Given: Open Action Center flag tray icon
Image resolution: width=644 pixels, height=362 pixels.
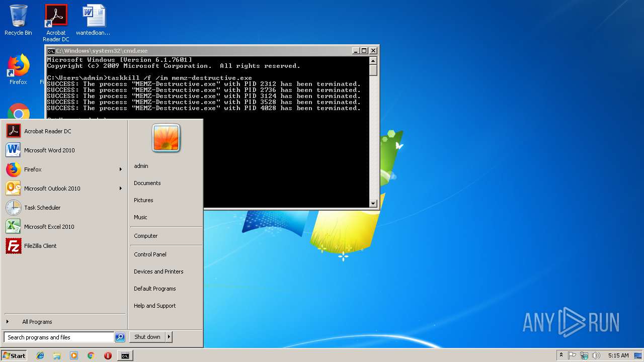Looking at the screenshot, I should click(572, 355).
